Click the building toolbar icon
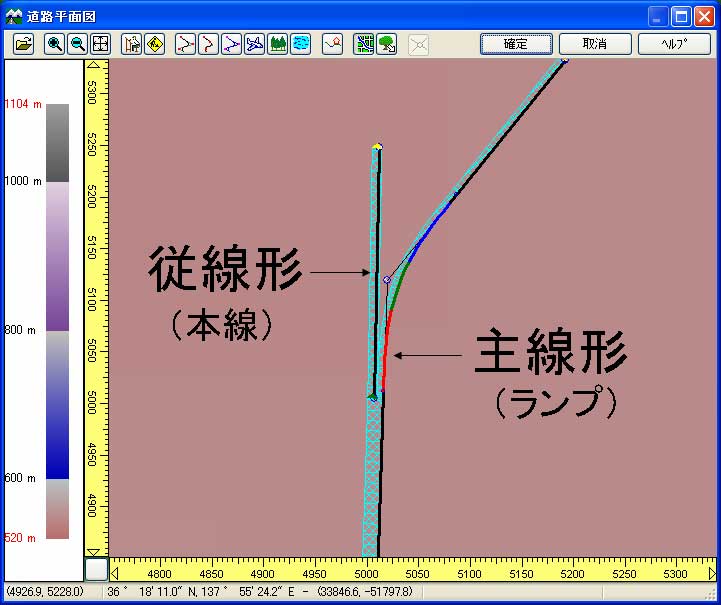The width and height of the screenshot is (721, 605). pos(131,44)
